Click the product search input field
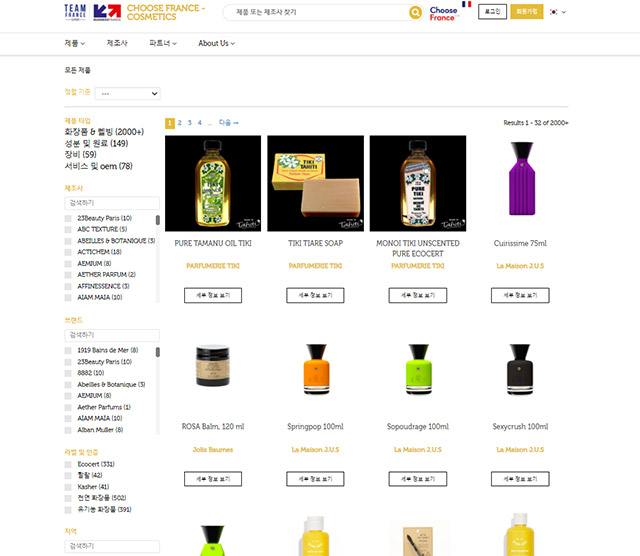 [x=318, y=12]
